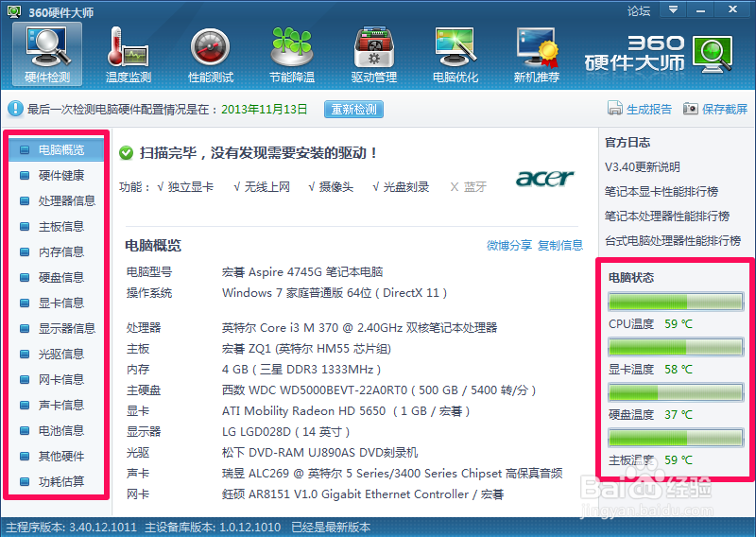Screen dimensions: 756x537
Task: Click the CPU温度 temperature bar
Action: click(676, 302)
